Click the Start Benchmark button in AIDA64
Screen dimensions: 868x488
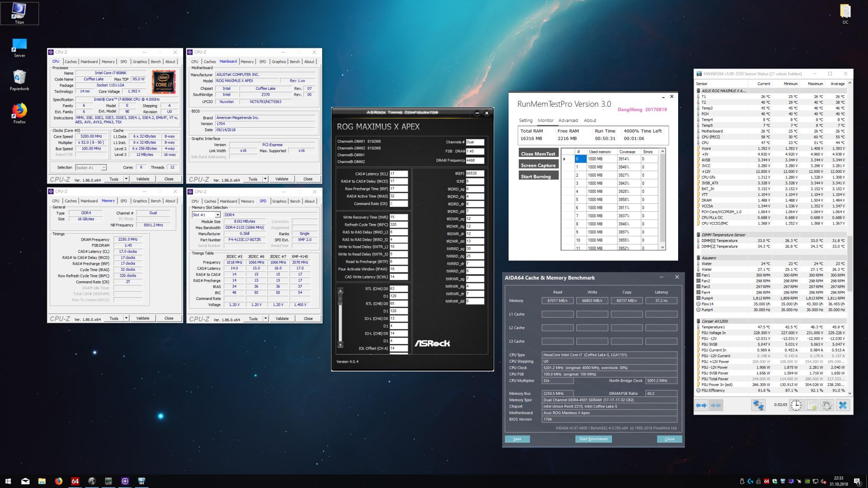593,439
